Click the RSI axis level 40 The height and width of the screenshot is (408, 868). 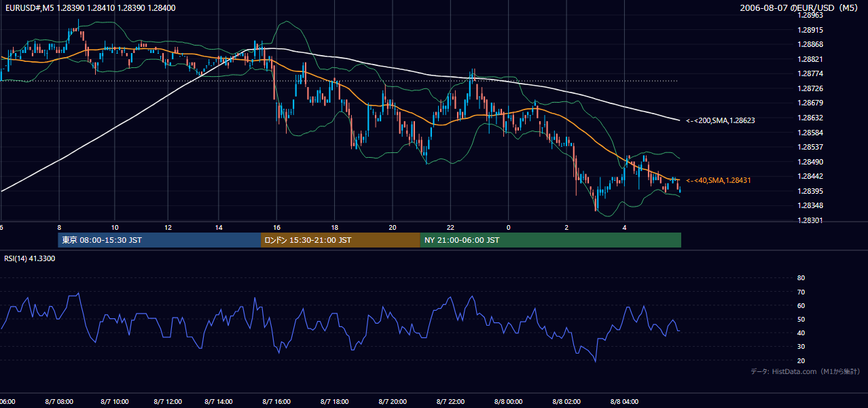pyautogui.click(x=801, y=333)
